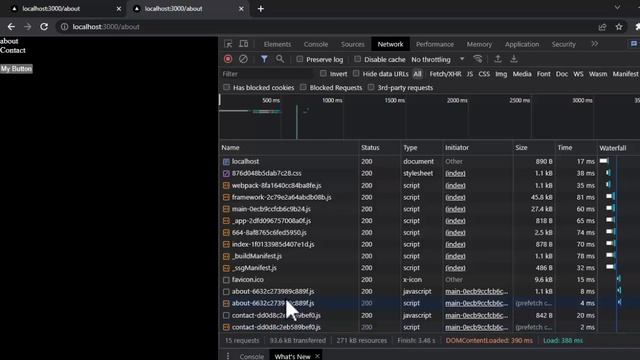Clear the network log
Screen dimensions: 640x360
pos(243,59)
